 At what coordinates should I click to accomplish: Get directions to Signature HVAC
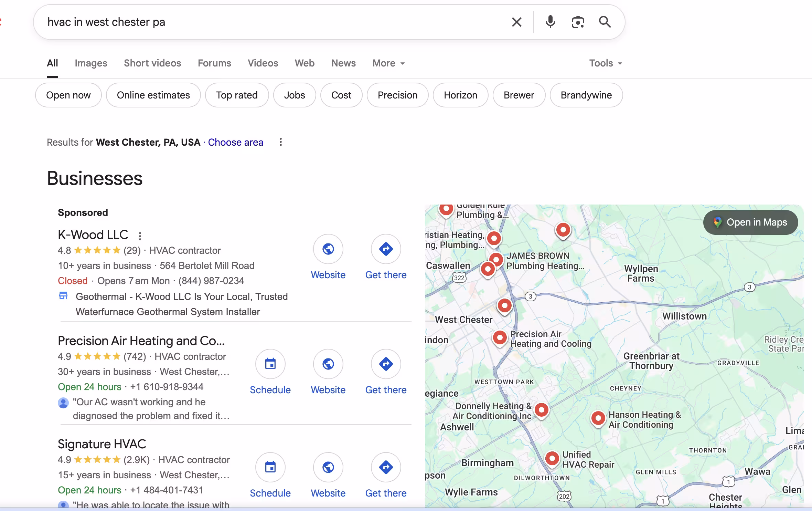(386, 467)
